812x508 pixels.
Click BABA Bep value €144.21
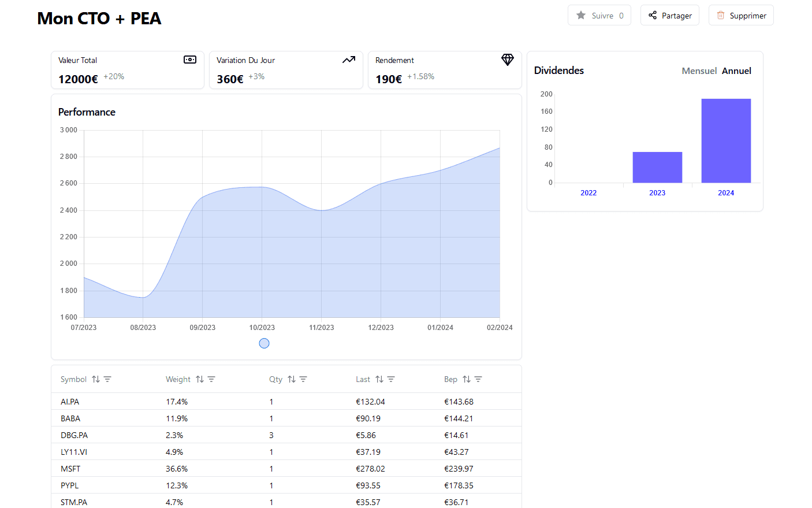[459, 418]
